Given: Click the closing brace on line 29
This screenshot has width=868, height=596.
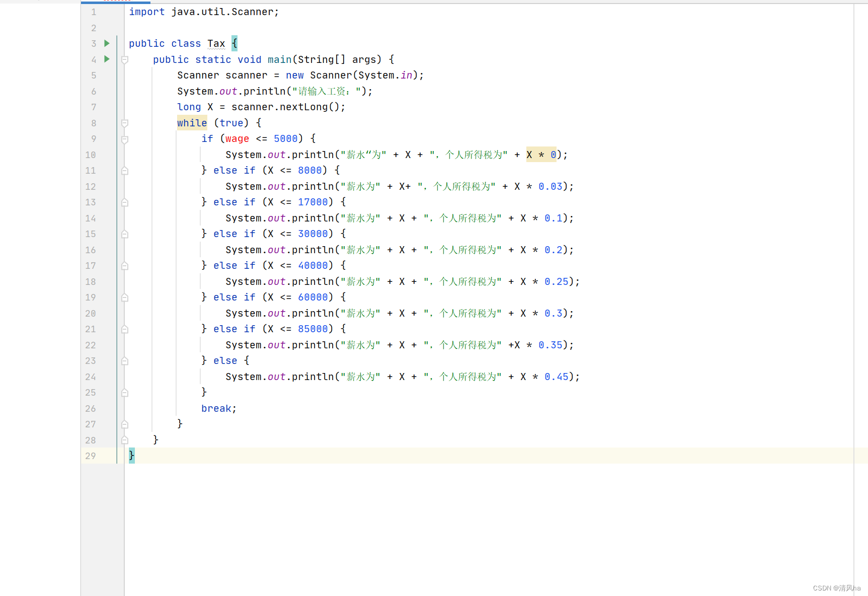Looking at the screenshot, I should pos(131,456).
